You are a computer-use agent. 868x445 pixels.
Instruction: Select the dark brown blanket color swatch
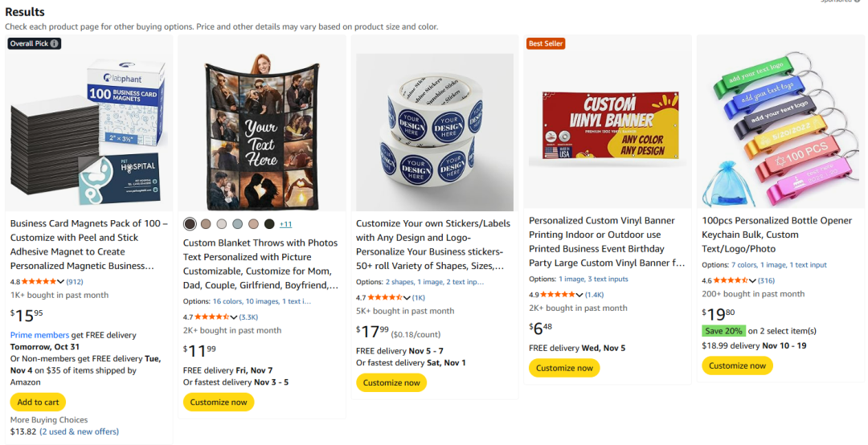[190, 224]
